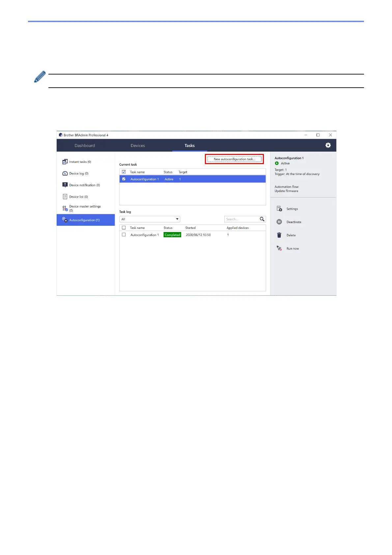Image resolution: width=392 pixels, height=555 pixels.
Task: Switch to the Devices tab
Action: [138, 146]
